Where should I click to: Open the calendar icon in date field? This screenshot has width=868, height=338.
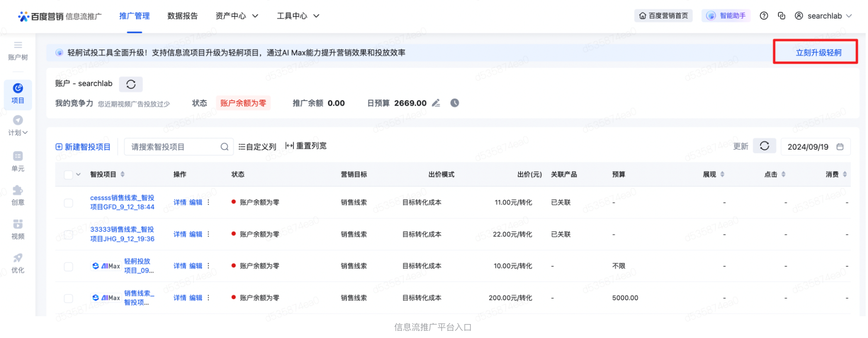pyautogui.click(x=840, y=147)
